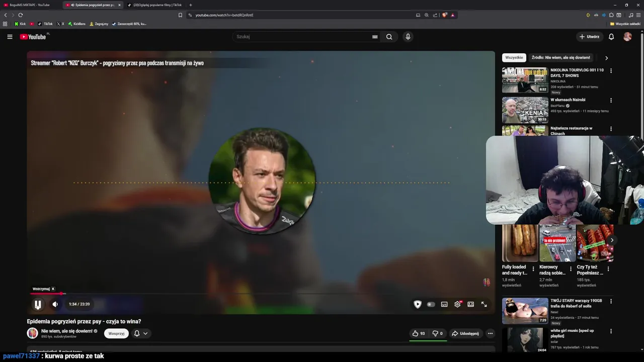
Task: Open the Utwórz create menu
Action: pos(589,37)
